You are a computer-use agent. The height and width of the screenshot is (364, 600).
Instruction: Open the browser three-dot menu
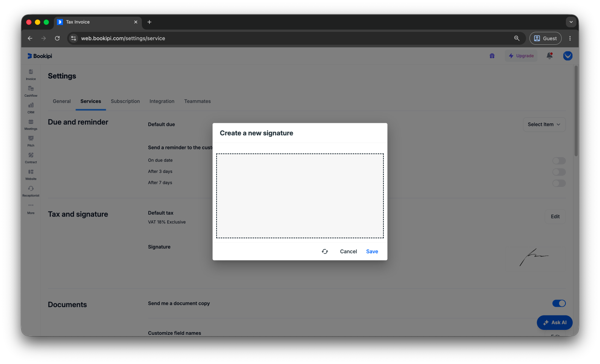click(x=570, y=38)
